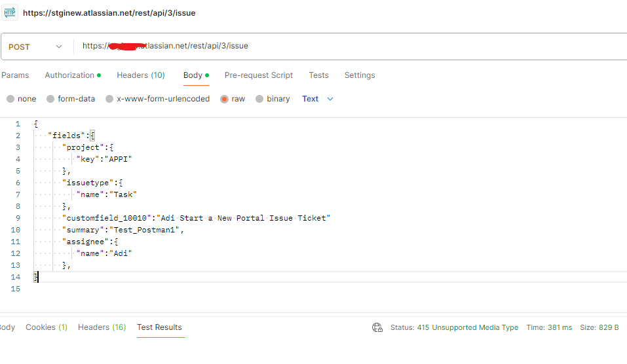Click the "name":"Task" line
Viewport: 627px width, 364px height.
[106, 194]
